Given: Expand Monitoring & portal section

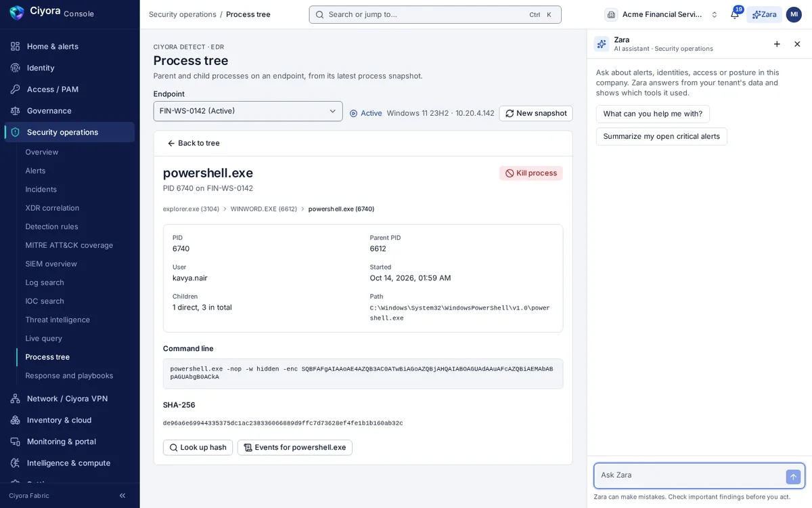Looking at the screenshot, I should 70,442.
